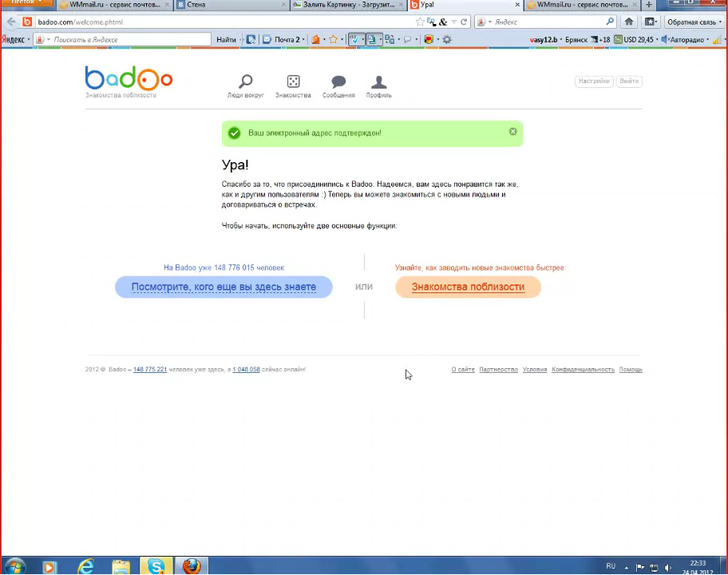Open Yandex bookmarks star in toolbar
The image size is (728, 575).
click(x=333, y=39)
